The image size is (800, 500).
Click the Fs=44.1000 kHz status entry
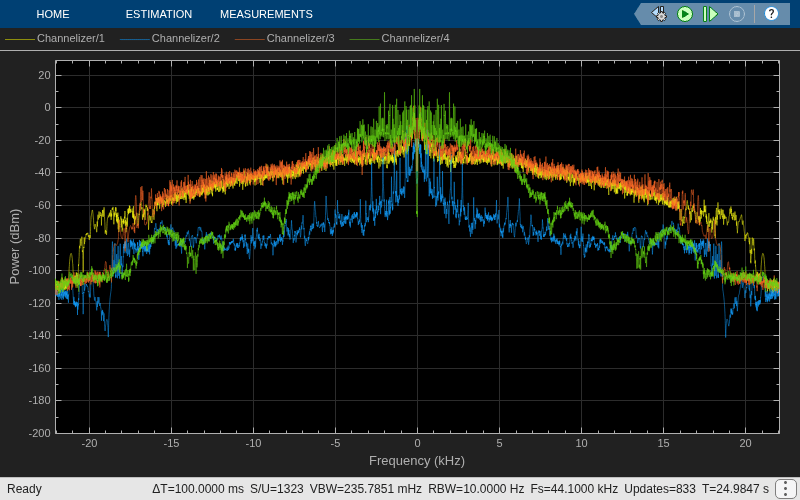click(574, 489)
